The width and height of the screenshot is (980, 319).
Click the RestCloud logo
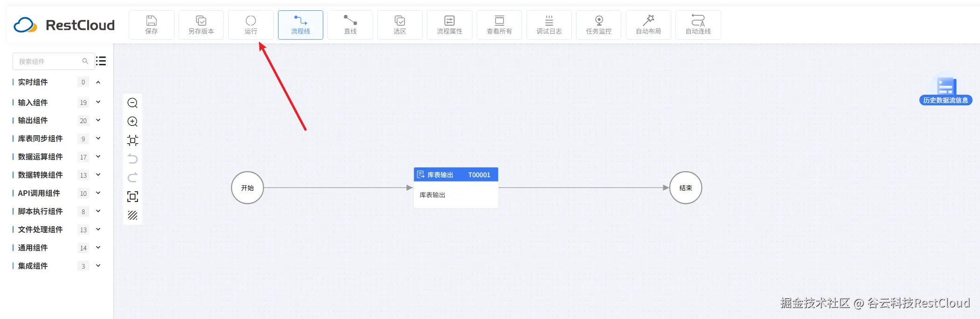click(64, 25)
